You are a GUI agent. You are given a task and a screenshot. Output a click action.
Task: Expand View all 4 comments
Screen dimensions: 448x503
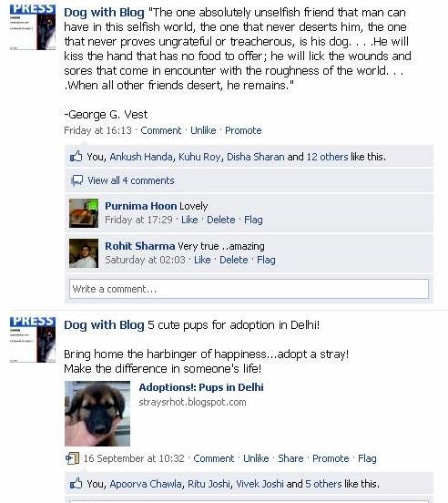point(131,180)
